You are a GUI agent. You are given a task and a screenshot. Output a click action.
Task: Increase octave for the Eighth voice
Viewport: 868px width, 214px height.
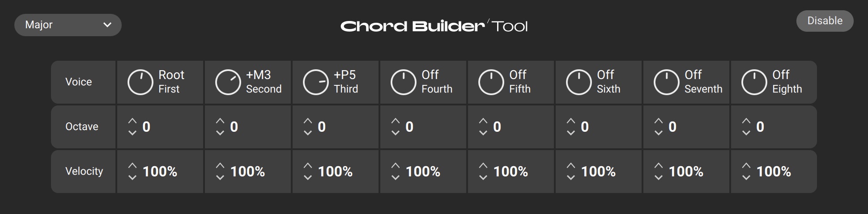pos(746,121)
